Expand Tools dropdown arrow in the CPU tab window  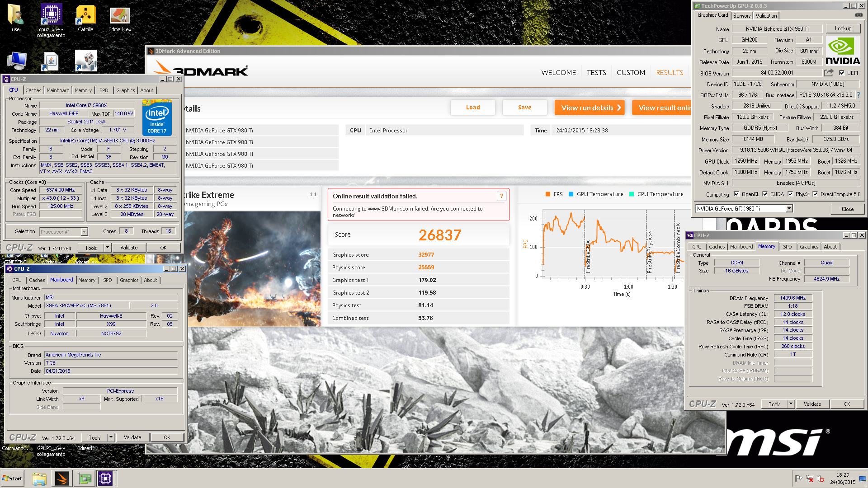click(x=107, y=248)
